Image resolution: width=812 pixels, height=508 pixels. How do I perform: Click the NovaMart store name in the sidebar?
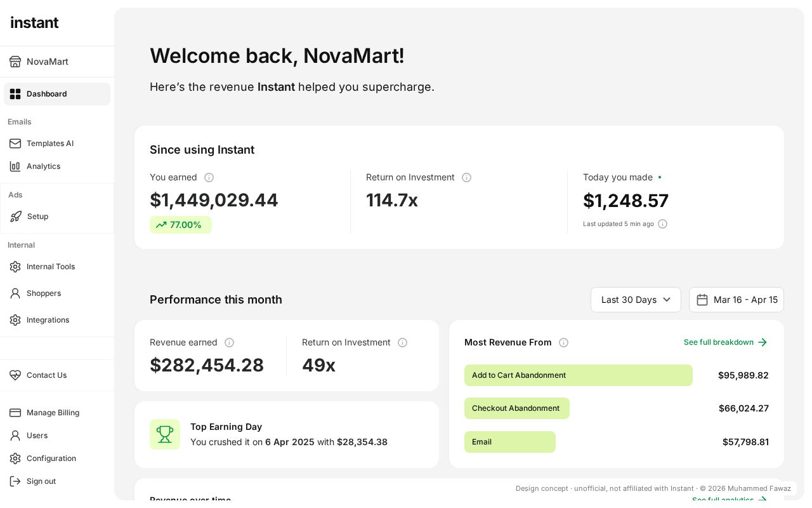(48, 62)
